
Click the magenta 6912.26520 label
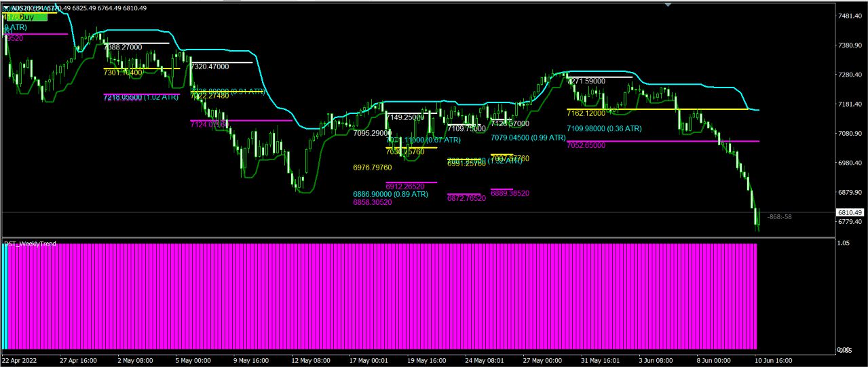pos(405,186)
